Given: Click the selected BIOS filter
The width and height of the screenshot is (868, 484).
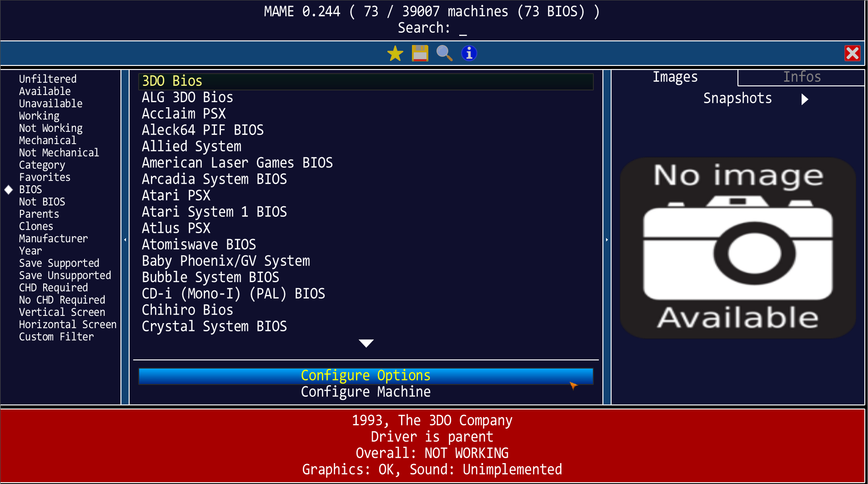Looking at the screenshot, I should 30,190.
